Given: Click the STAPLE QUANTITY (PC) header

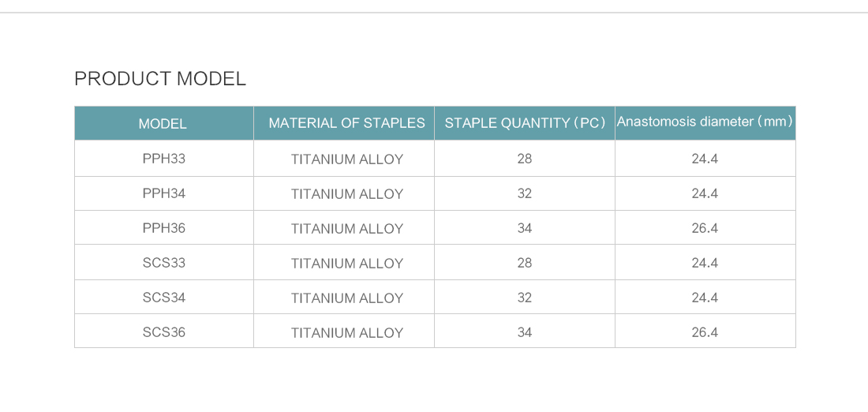Looking at the screenshot, I should 525,123.
